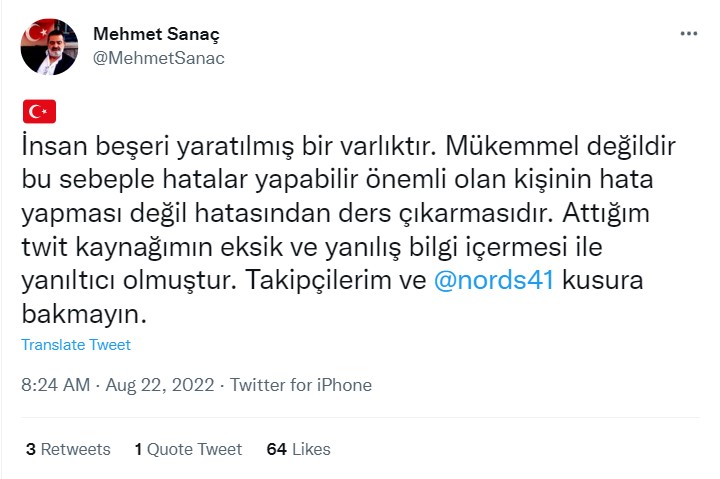Click the word "Mükemmel" in the tweet
Image resolution: width=720 pixels, height=479 pixels.
[531, 146]
